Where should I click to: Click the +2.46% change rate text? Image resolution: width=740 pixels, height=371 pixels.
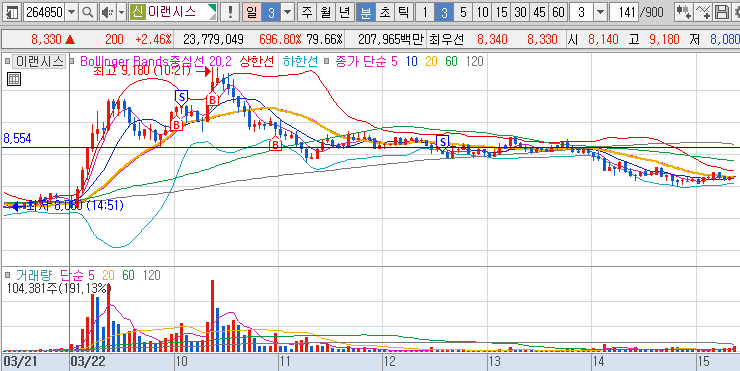[x=153, y=39]
